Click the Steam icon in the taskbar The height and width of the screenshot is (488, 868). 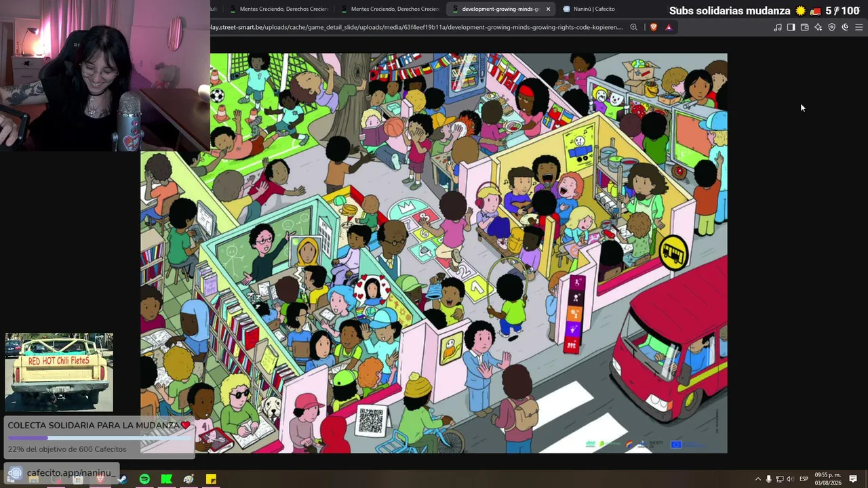click(122, 479)
